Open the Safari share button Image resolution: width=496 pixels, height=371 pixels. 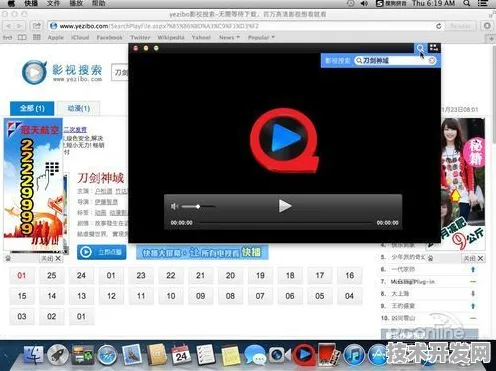tap(36, 26)
